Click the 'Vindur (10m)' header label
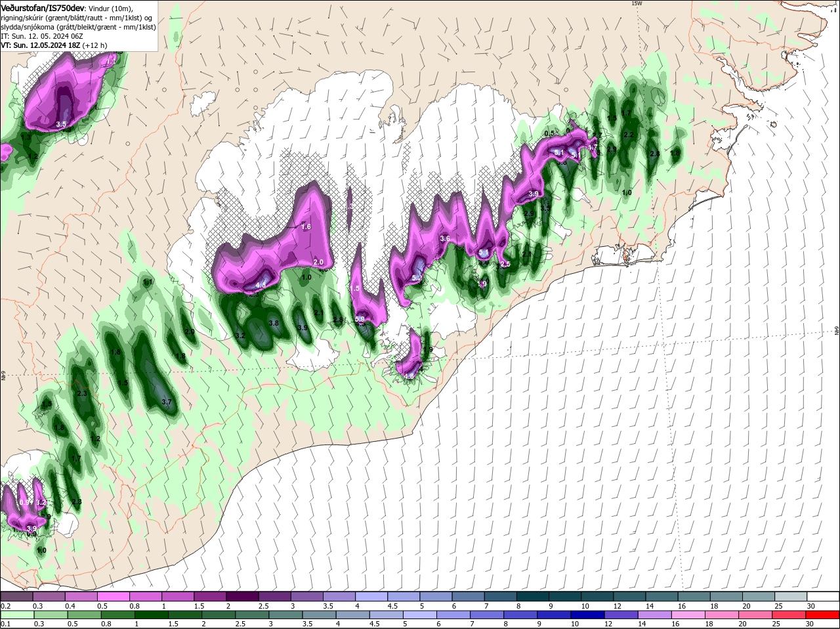The image size is (840, 629). [x=111, y=9]
